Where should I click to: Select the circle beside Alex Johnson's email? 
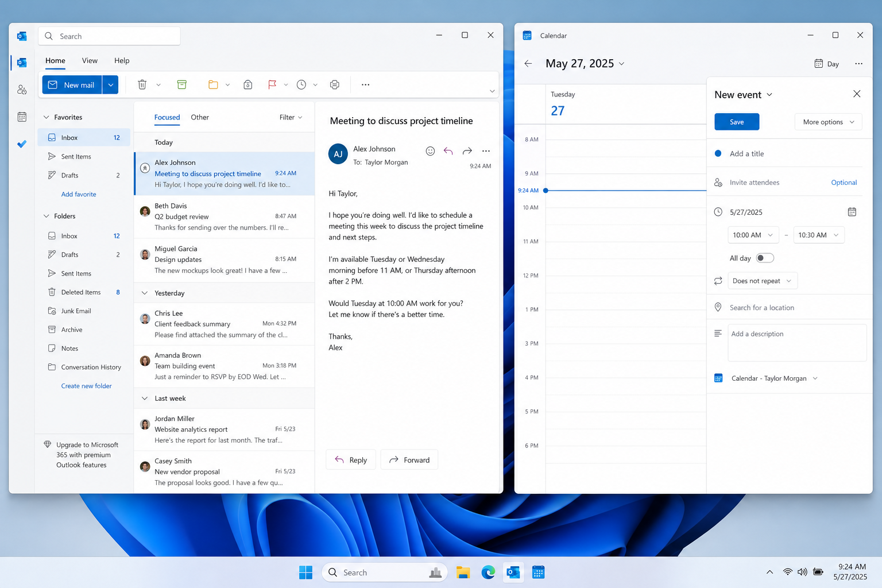pyautogui.click(x=145, y=168)
